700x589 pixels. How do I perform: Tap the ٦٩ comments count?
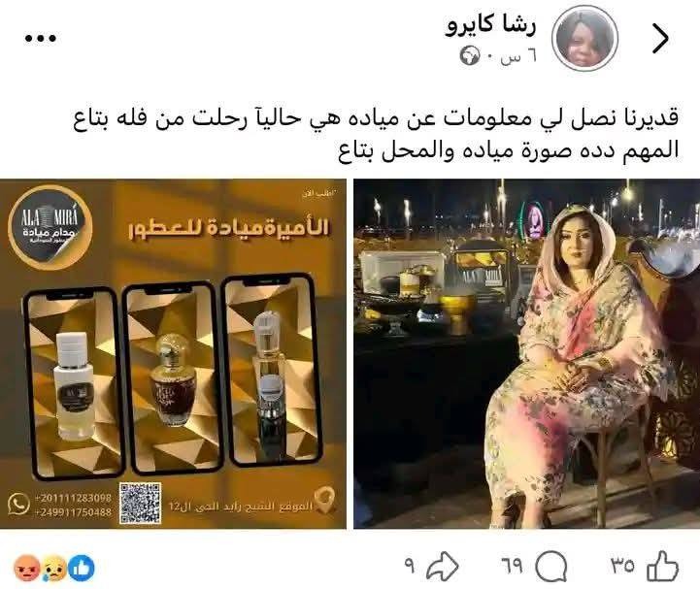(512, 567)
